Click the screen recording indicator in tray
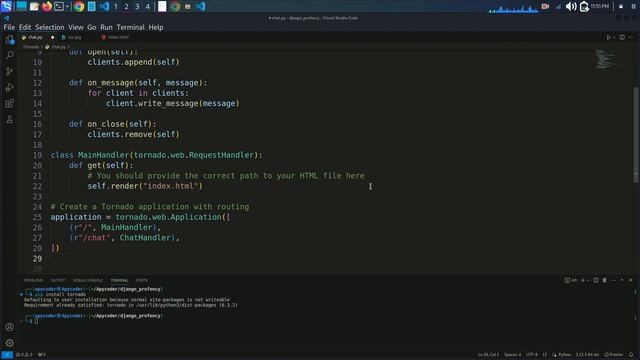640x360 pixels. (545, 7)
